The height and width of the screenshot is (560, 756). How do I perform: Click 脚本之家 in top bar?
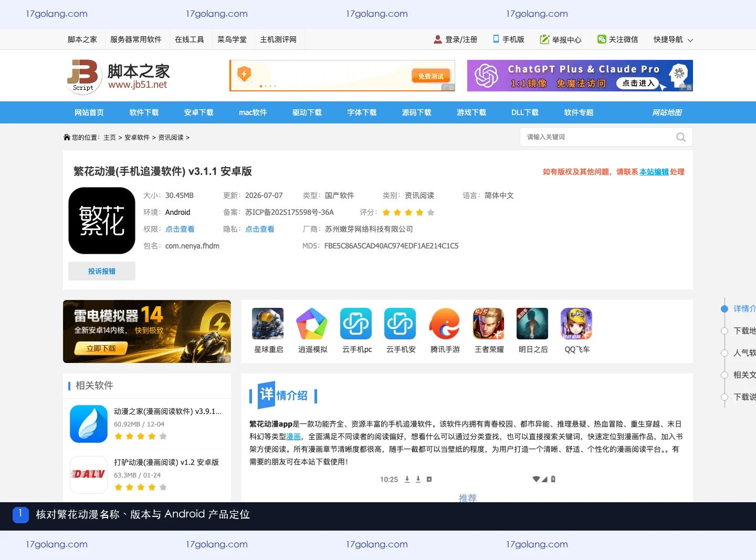pyautogui.click(x=82, y=39)
